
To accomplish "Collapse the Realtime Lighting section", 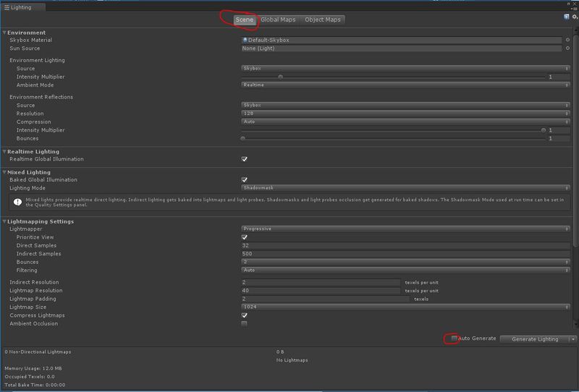I will (4, 152).
